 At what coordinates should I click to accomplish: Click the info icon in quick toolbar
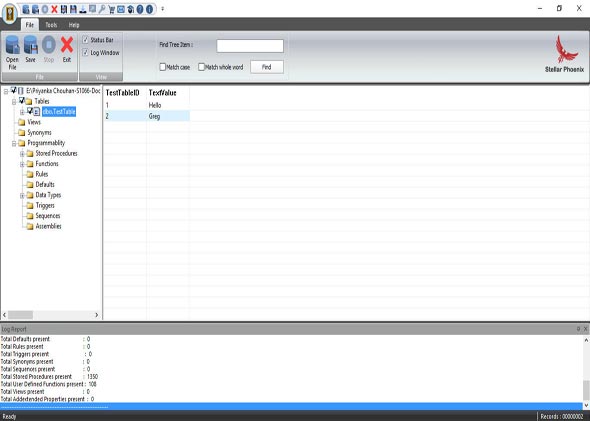149,9
